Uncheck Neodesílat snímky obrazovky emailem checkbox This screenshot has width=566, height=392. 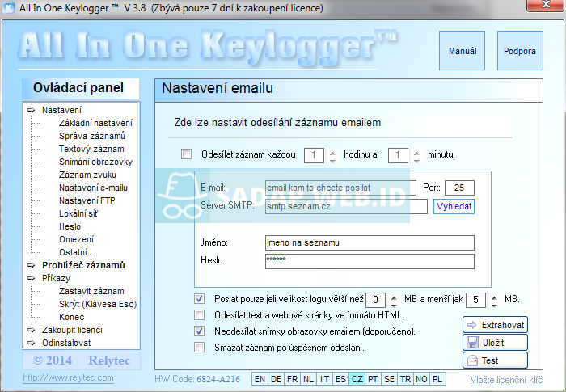coord(199,331)
